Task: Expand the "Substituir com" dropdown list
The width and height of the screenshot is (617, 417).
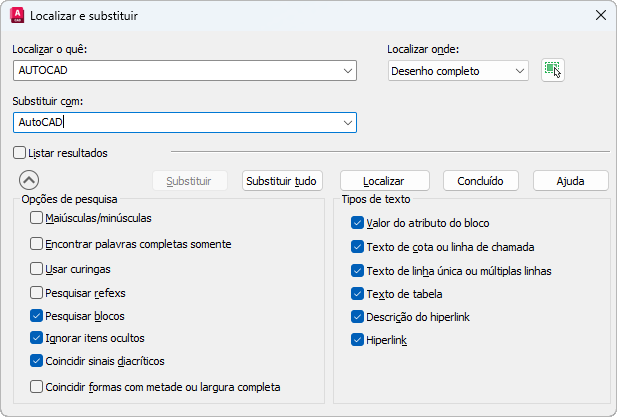Action: coord(347,122)
